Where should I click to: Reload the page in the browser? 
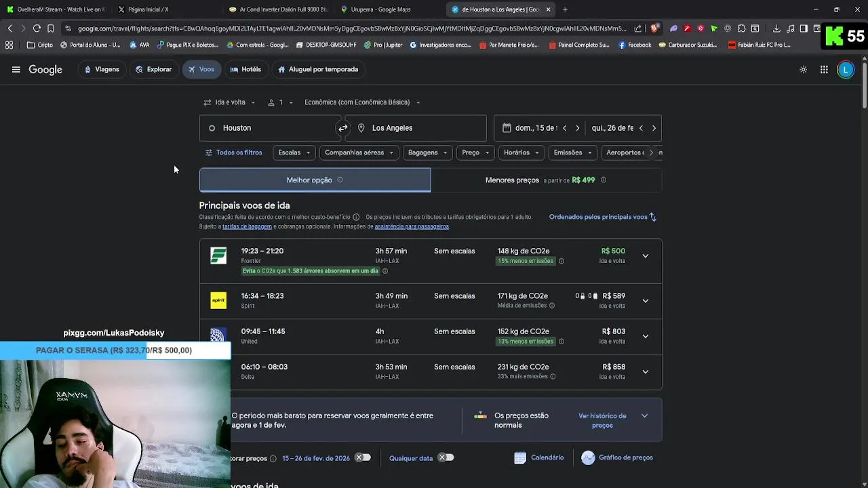[37, 28]
